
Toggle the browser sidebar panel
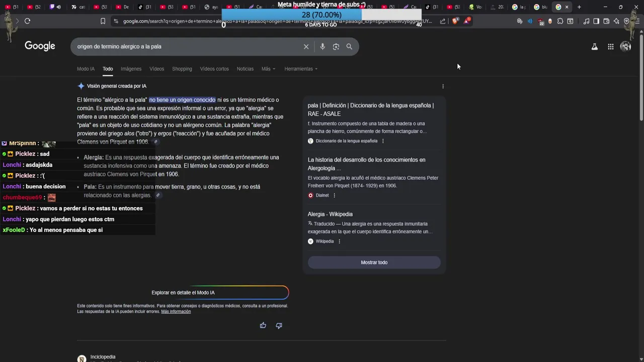coord(596,21)
